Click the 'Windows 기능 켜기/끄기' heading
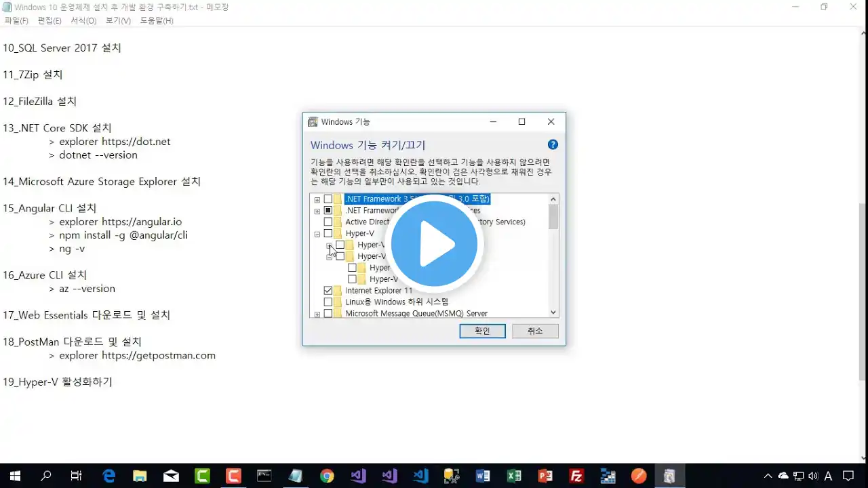This screenshot has height=488, width=868. tap(368, 145)
